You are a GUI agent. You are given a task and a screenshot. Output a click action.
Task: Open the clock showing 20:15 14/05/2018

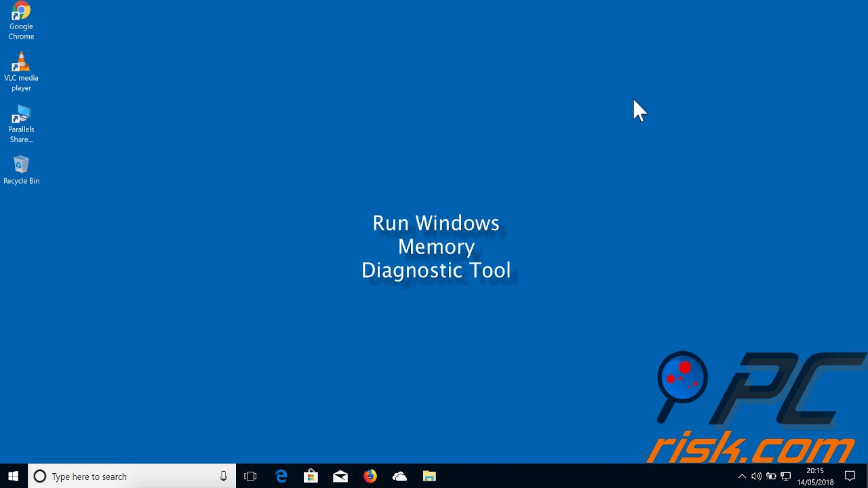click(x=815, y=476)
